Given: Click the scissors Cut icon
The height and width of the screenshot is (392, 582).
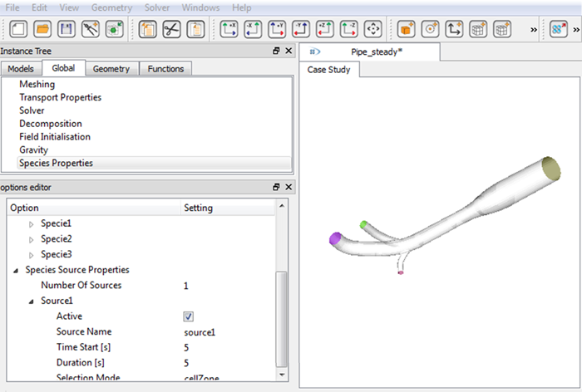Looking at the screenshot, I should [172, 30].
